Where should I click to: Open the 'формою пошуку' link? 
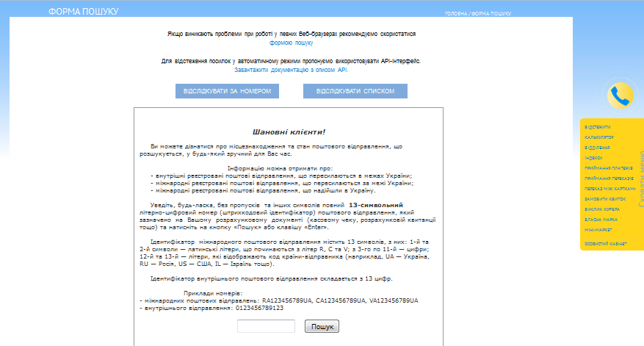(292, 43)
